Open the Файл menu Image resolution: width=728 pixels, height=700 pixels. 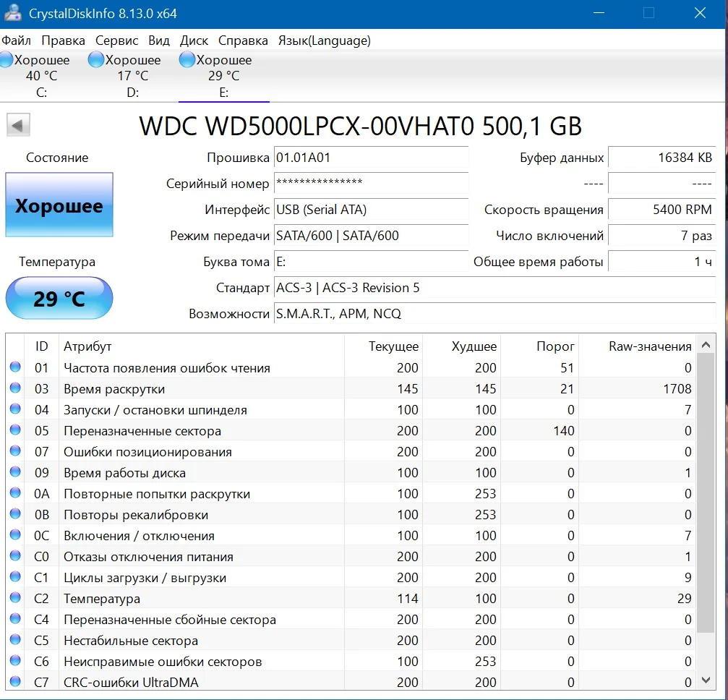coord(16,40)
